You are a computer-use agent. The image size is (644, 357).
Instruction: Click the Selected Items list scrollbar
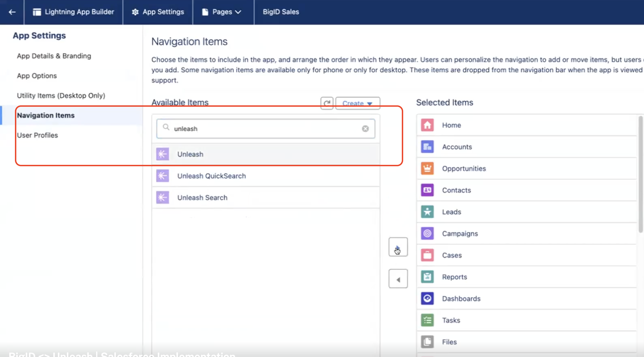click(x=640, y=175)
